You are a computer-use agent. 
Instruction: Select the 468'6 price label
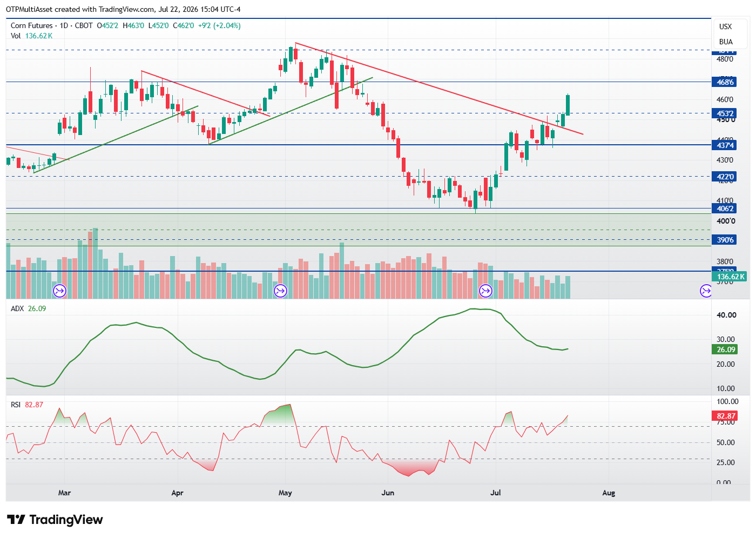(x=725, y=82)
